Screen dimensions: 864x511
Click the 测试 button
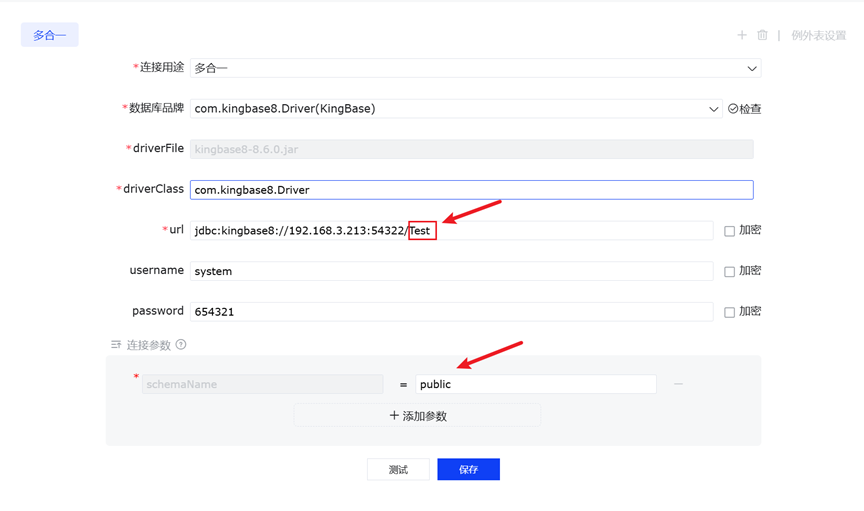point(398,469)
